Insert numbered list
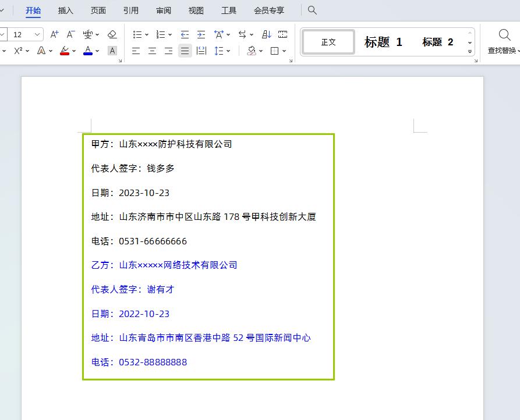The width and height of the screenshot is (520, 420). tap(161, 34)
